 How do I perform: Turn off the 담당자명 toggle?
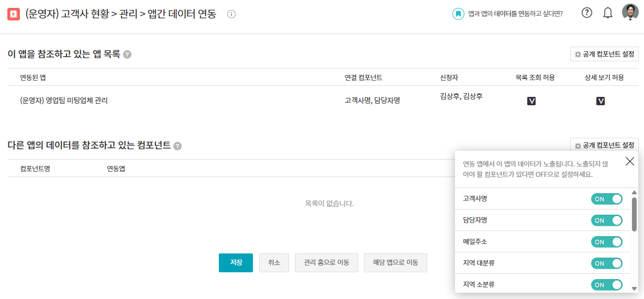(606, 220)
